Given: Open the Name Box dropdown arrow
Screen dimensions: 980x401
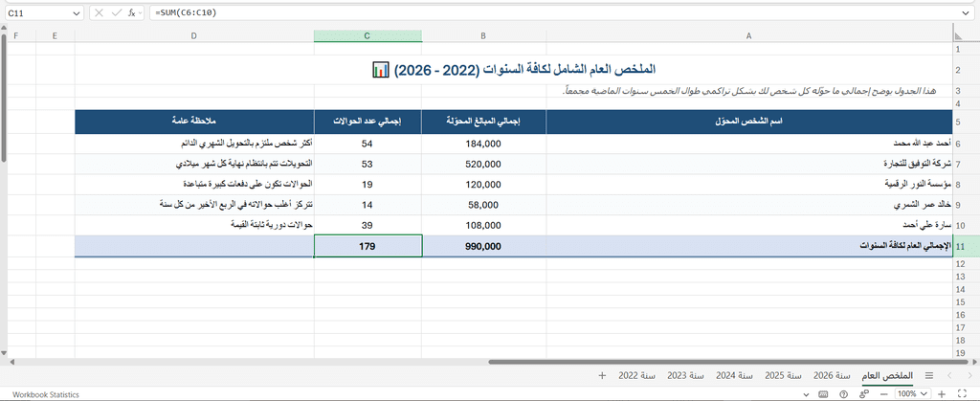Looking at the screenshot, I should point(77,12).
